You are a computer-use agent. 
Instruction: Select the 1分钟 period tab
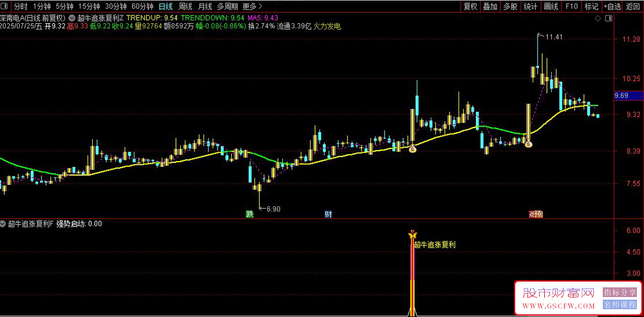point(41,6)
